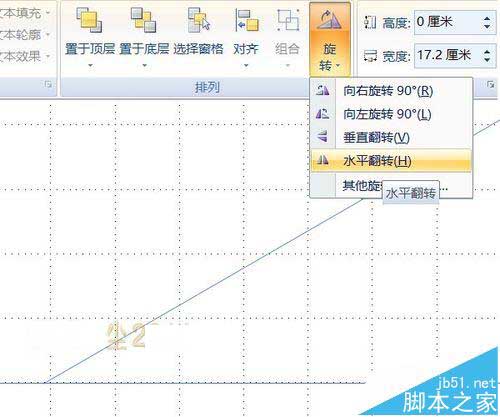Click the Align (对齐) icon

(x=246, y=20)
